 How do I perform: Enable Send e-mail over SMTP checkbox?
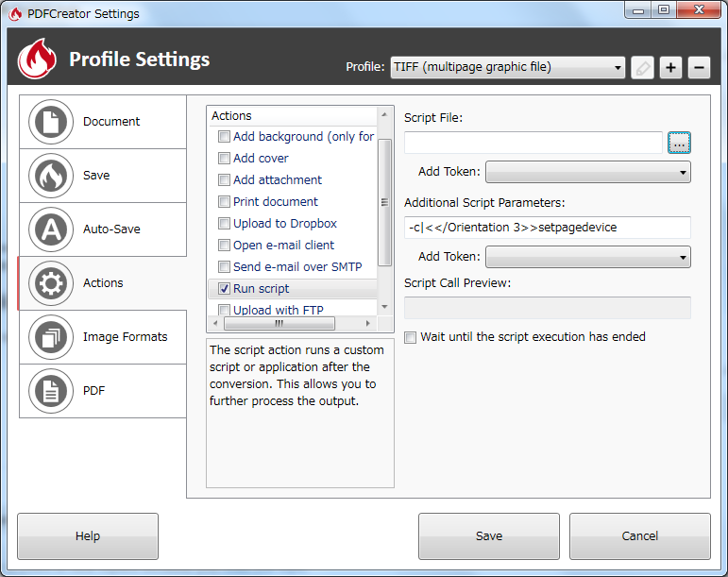(224, 267)
